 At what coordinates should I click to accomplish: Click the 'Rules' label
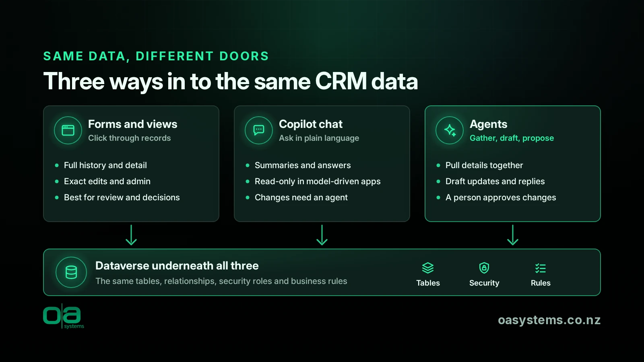pos(541,283)
